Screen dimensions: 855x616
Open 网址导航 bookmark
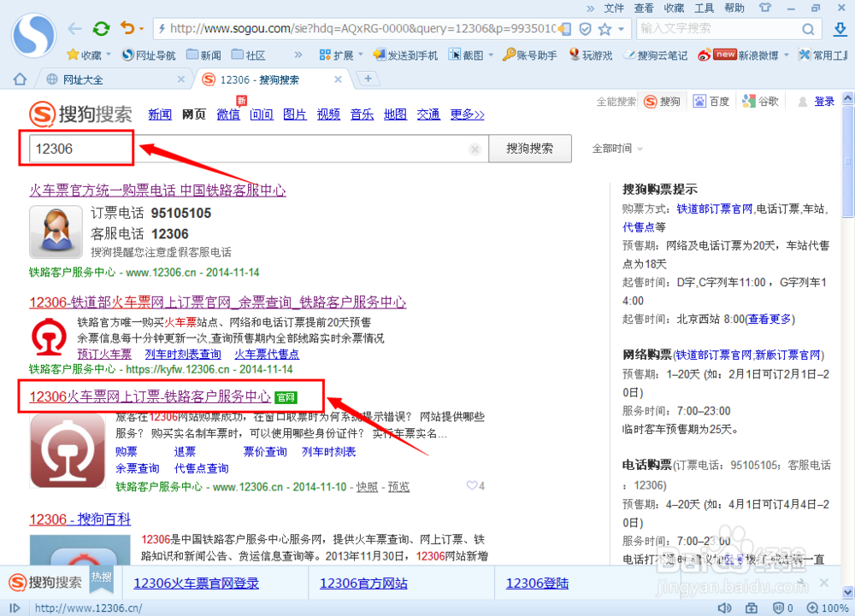tap(149, 55)
